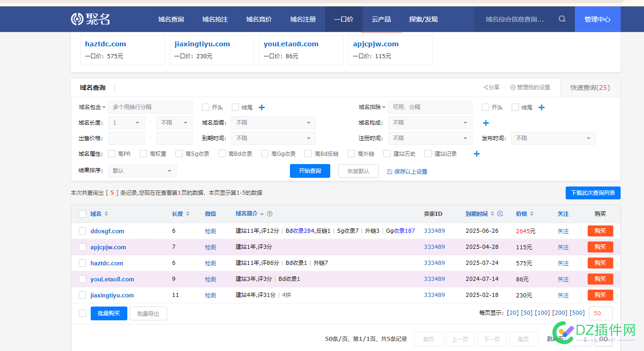Image resolution: width=644 pixels, height=351 pixels.
Task: Click the 恢复默认 button
Action: click(x=359, y=171)
